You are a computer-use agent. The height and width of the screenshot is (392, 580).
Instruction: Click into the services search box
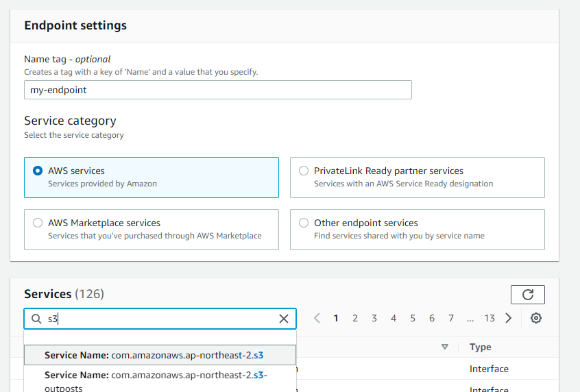click(160, 319)
